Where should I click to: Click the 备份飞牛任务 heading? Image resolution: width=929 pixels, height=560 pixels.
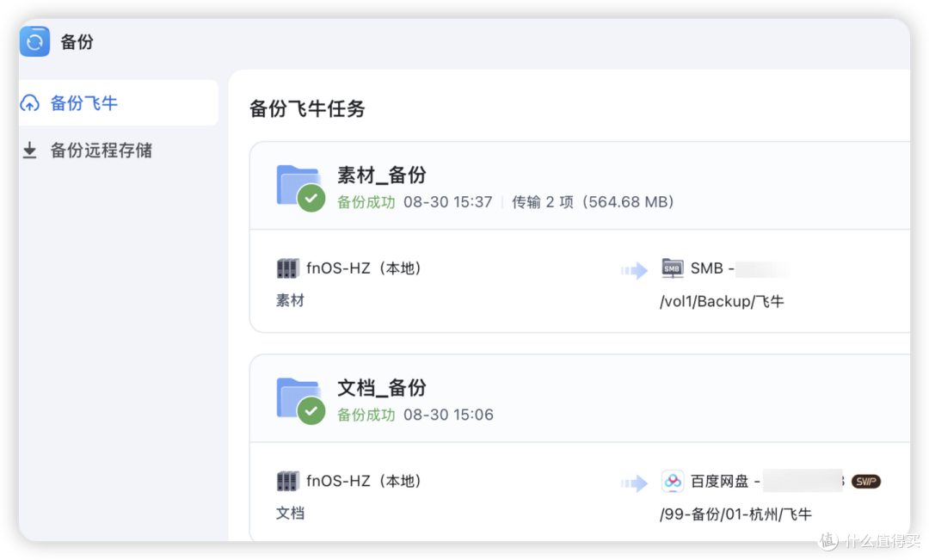[x=307, y=108]
